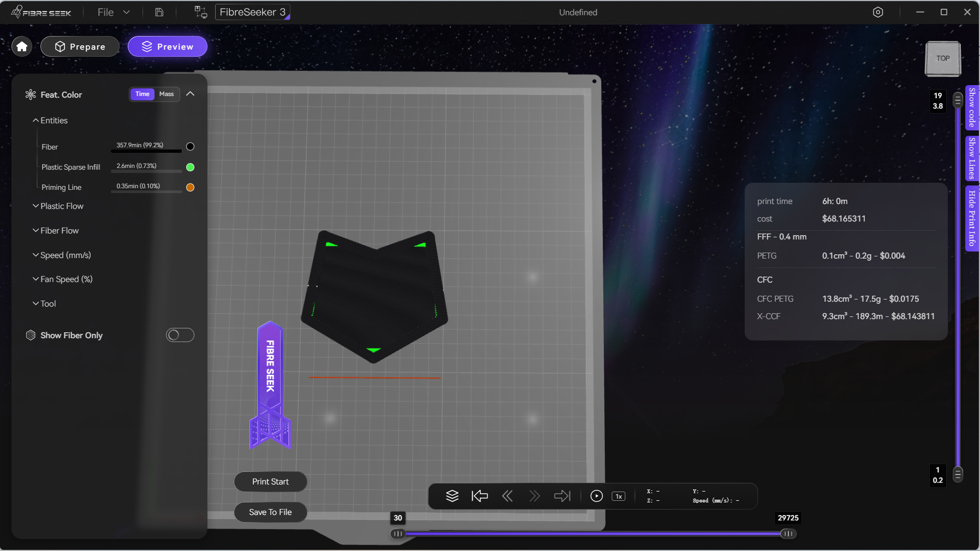
Task: Toggle Plastic Sparse Infill green dot
Action: 190,167
